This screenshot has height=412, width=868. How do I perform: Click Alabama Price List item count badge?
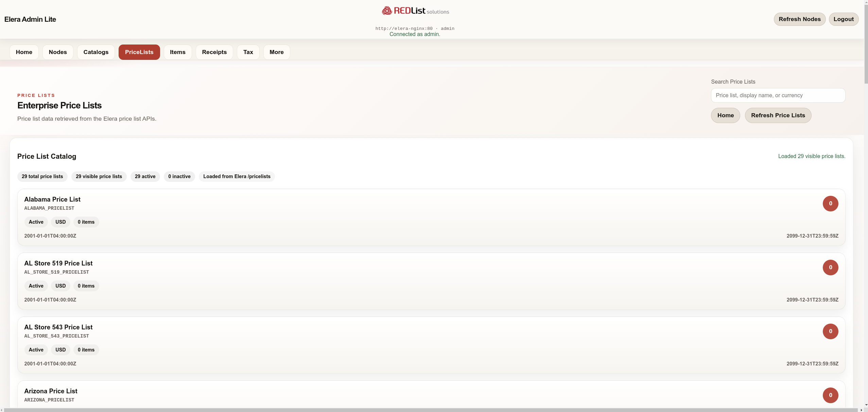(x=830, y=204)
